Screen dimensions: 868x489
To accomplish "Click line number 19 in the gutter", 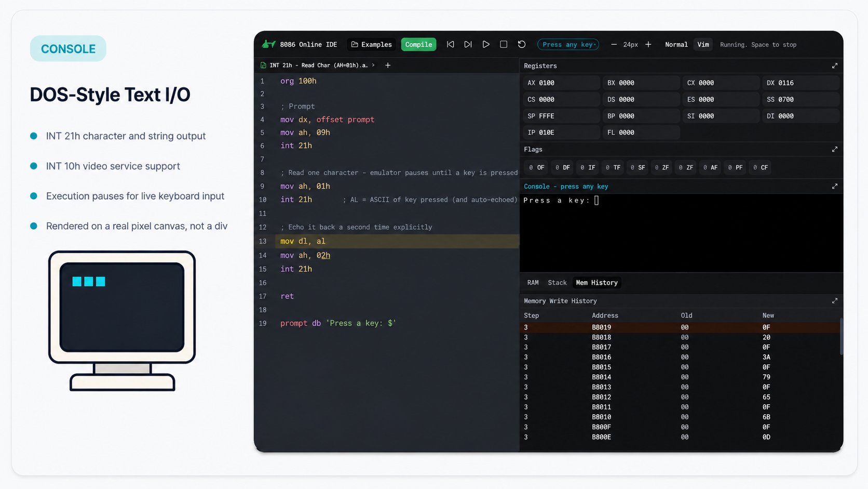I will point(263,323).
